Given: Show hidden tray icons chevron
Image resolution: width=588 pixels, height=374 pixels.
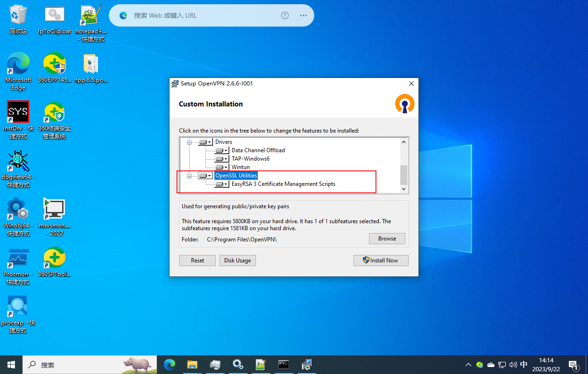Looking at the screenshot, I should (x=468, y=365).
